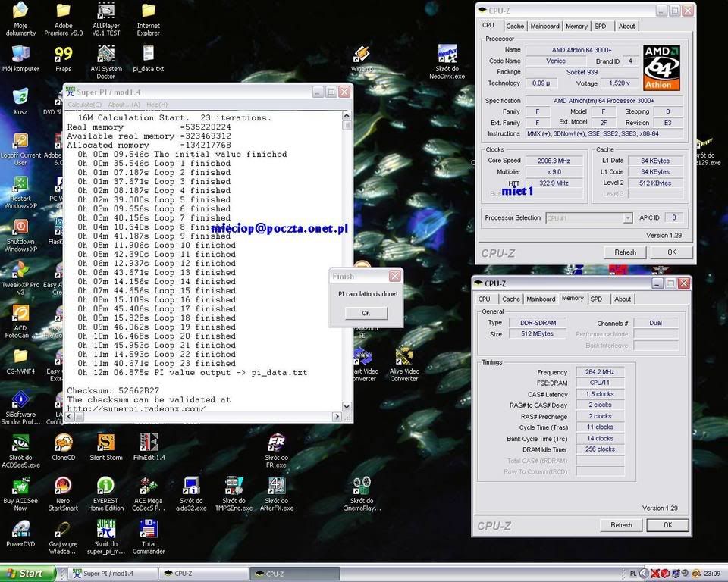The height and width of the screenshot is (582, 728).
Task: Select Super PI / mod1.4 taskbar button
Action: pos(112,574)
